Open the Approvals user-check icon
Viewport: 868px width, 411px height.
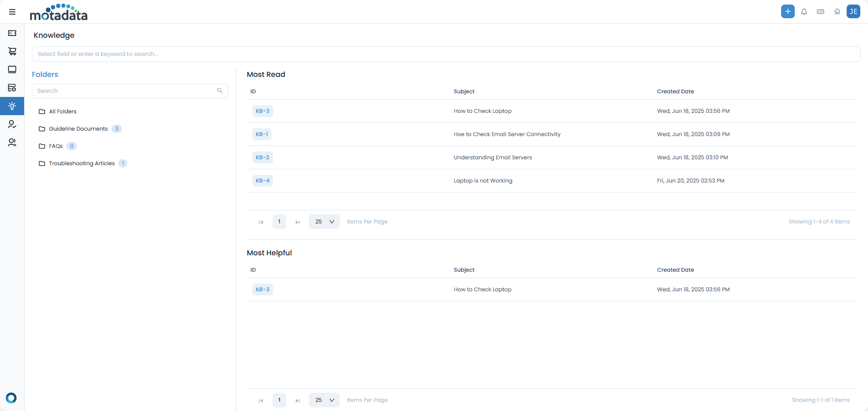click(x=12, y=124)
